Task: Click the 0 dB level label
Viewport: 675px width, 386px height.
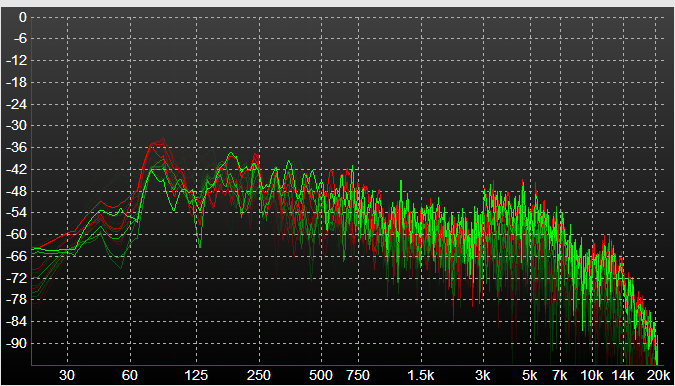Action: coord(22,18)
